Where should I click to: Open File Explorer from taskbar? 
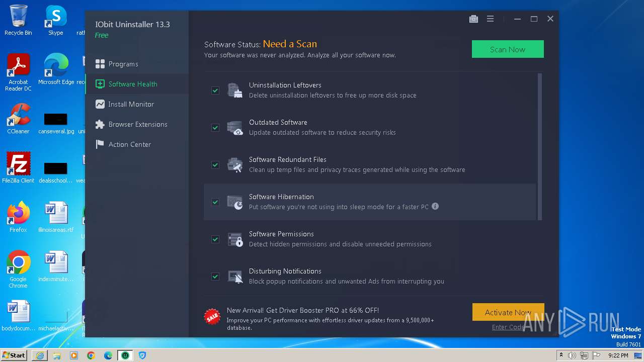point(57,355)
